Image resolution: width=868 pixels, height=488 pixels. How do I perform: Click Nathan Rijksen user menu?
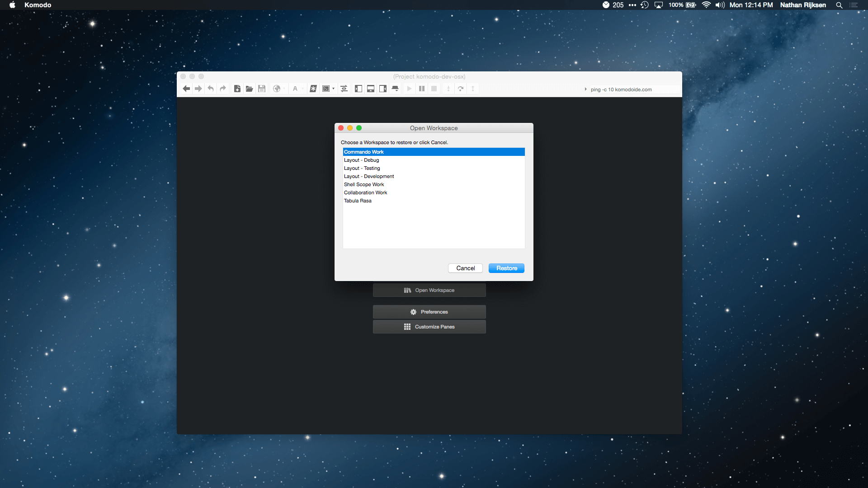803,5
